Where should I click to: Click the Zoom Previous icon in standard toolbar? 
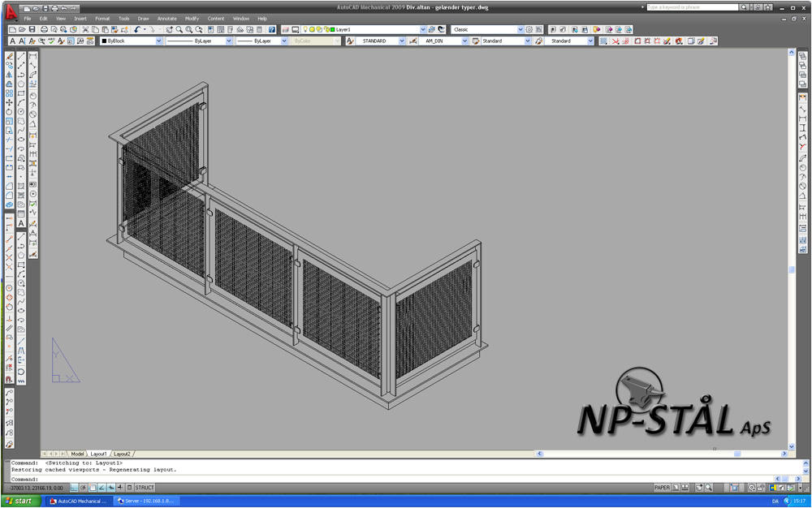[199, 29]
